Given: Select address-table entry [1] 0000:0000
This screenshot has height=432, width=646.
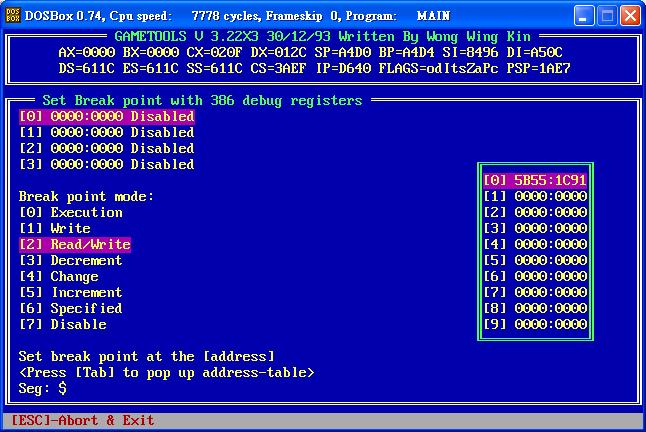Looking at the screenshot, I should 534,196.
